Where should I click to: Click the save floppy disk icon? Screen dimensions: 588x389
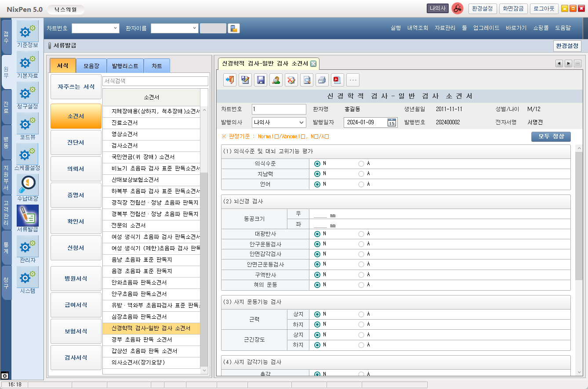pos(261,80)
